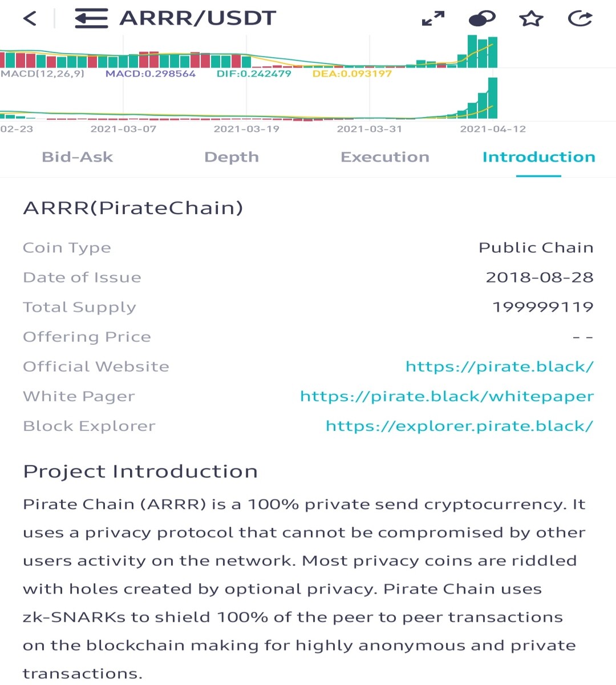
Task: Toggle the day/night theme icon
Action: 482,19
